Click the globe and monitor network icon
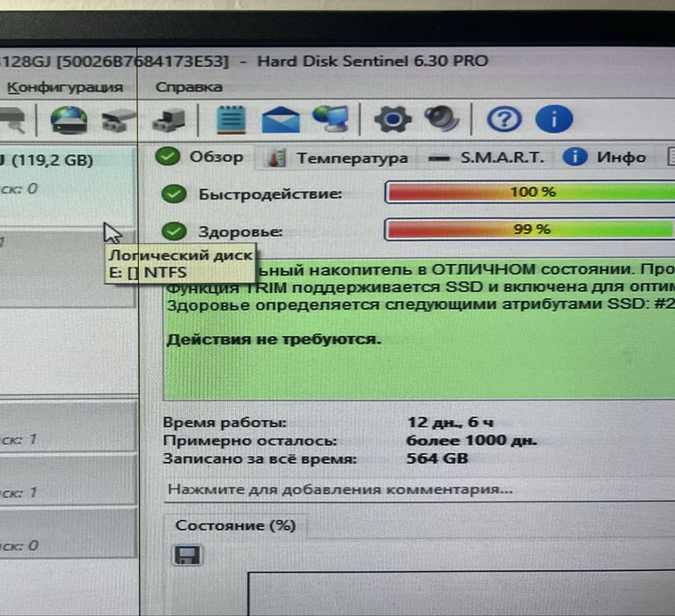This screenshot has width=675, height=616. [331, 119]
